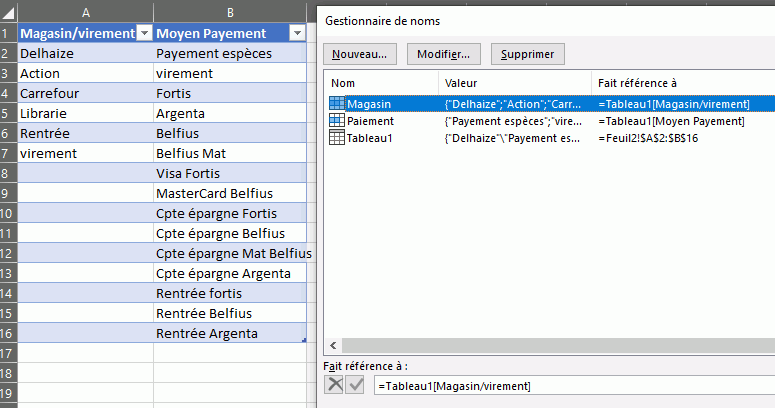This screenshot has height=408, width=775.
Task: Open the Moyen Payement column filter dropdown
Action: (296, 33)
